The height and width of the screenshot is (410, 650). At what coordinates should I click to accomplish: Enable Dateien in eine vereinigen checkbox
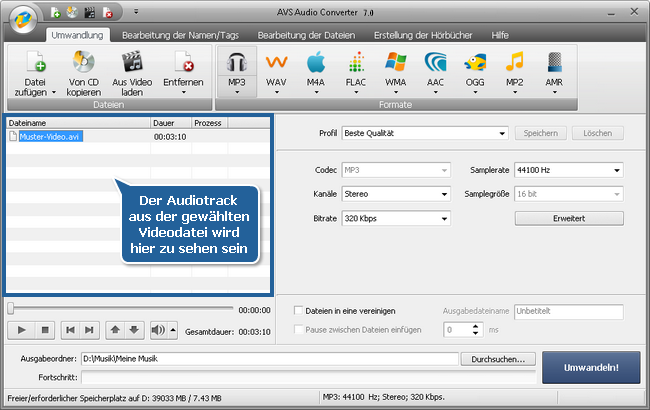[298, 311]
